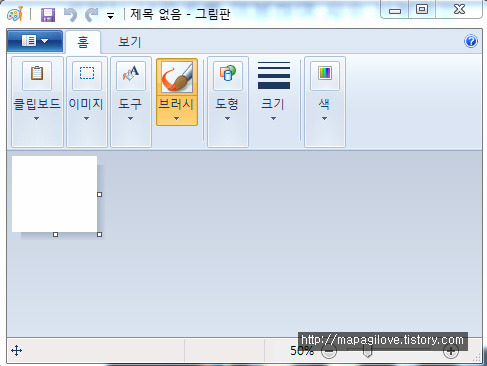The height and width of the screenshot is (366, 487).
Task: Expand the 도구 group dropdown
Action: pos(130,118)
